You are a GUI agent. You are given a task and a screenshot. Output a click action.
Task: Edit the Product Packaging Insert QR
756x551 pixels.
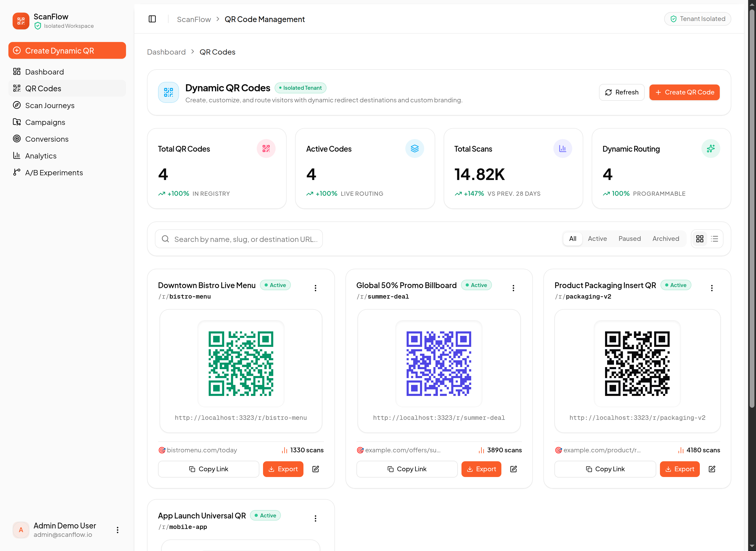click(x=712, y=469)
